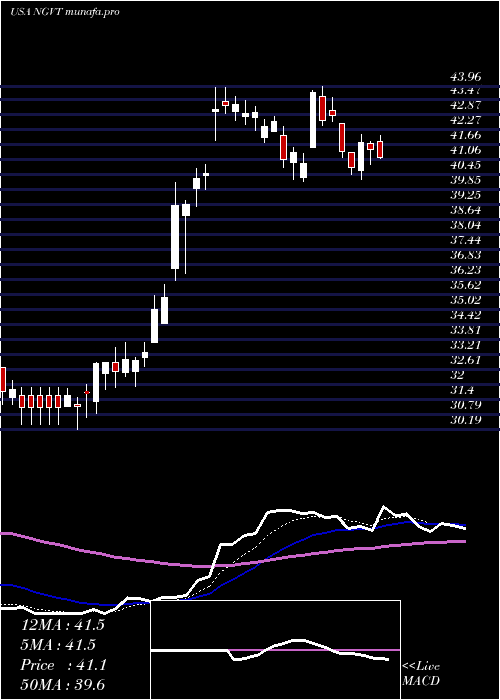This screenshot has width=500, height=700.
Task: Click the 33.21 price axis label
Action: click(x=465, y=345)
